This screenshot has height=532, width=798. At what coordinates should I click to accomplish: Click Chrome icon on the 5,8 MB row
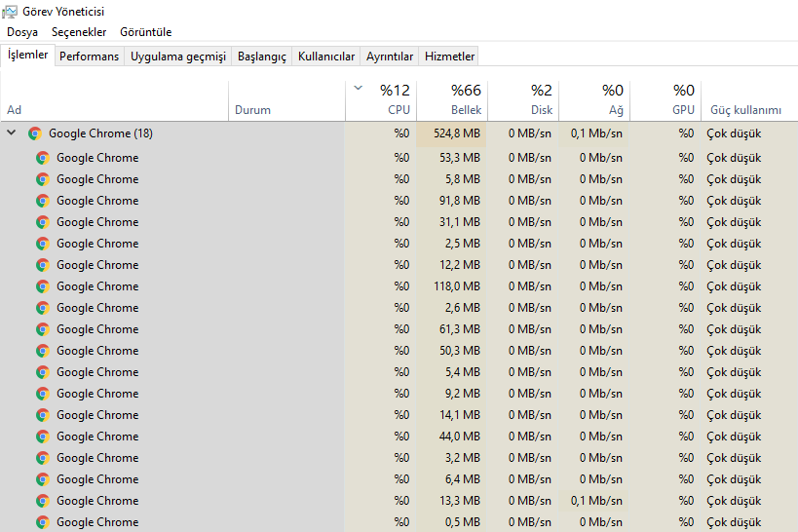point(43,179)
